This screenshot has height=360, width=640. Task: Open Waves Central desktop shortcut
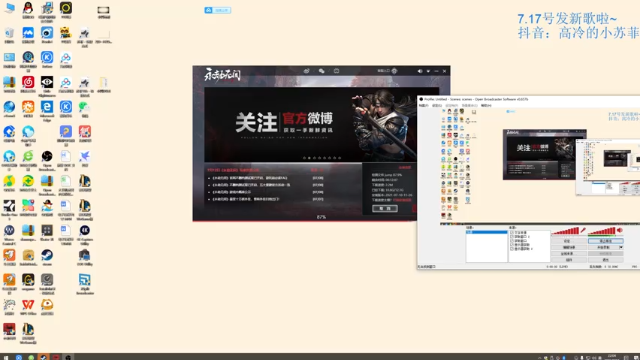pyautogui.click(x=9, y=235)
